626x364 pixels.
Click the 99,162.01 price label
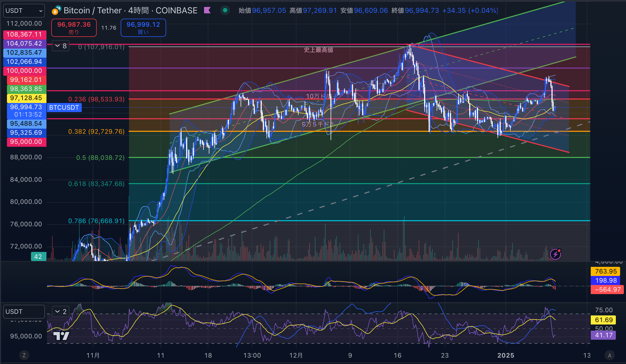pos(26,80)
